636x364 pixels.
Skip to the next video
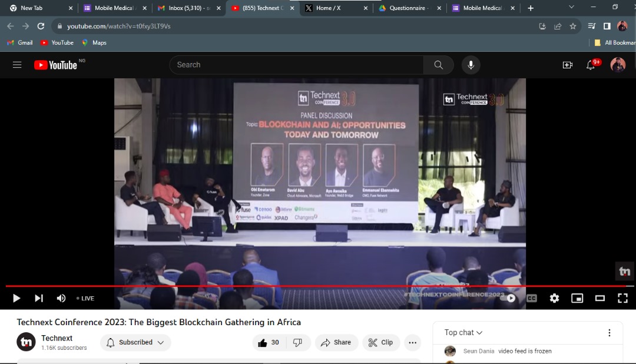[x=38, y=298]
